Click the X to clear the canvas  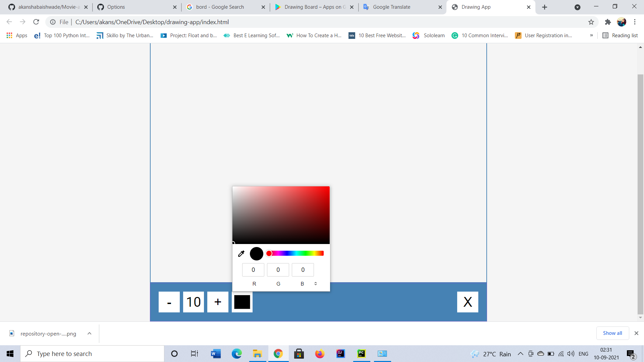coord(468,302)
